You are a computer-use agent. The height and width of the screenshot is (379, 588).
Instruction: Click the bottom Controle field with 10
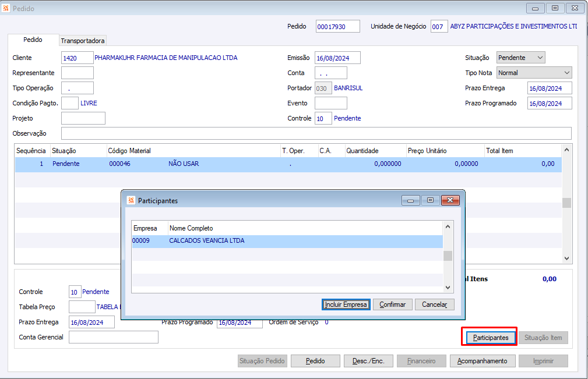[x=75, y=292]
